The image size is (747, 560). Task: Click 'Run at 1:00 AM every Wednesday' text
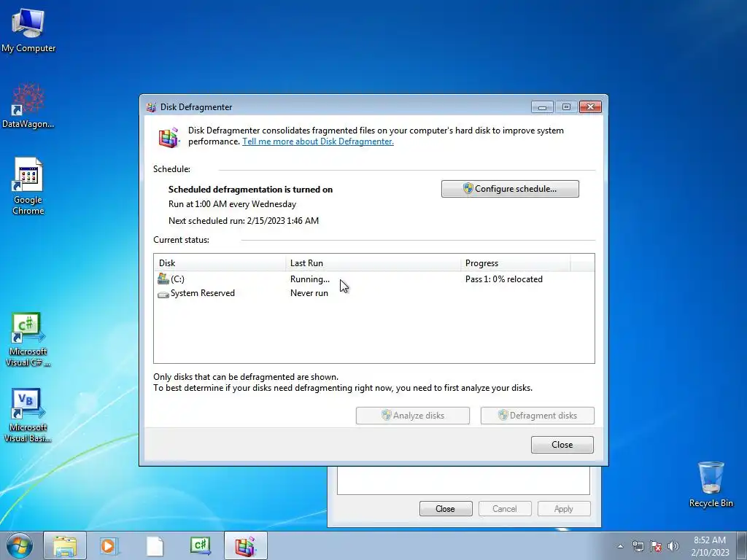(x=232, y=204)
